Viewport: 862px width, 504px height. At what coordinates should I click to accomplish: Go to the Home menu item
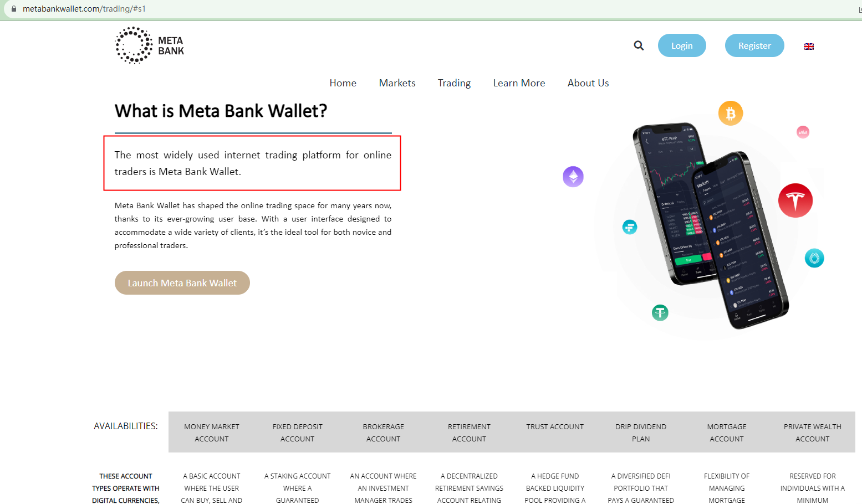coord(343,83)
